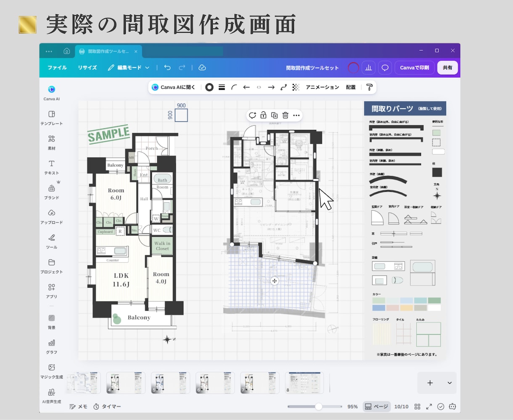This screenshot has width=513, height=420.
Task: Open the テンプレート (Templates) panel
Action: click(x=51, y=118)
